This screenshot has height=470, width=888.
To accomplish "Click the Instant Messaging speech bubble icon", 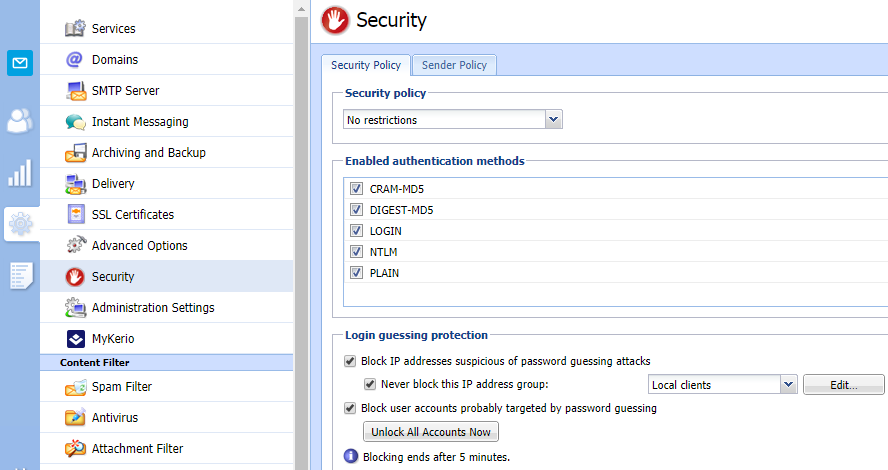I will click(x=76, y=122).
